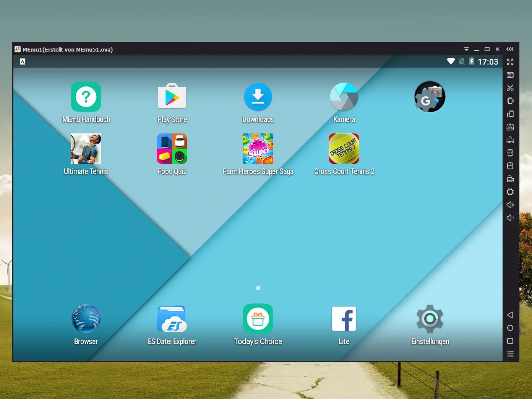Click the battery charging indicator
The width and height of the screenshot is (532, 399).
click(472, 61)
